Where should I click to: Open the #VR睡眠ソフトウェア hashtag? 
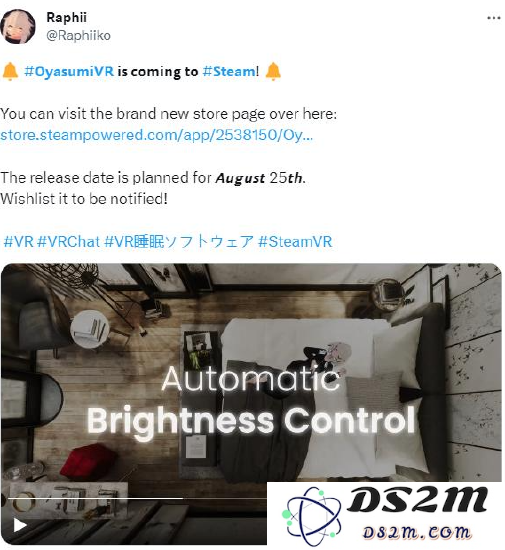(179, 242)
